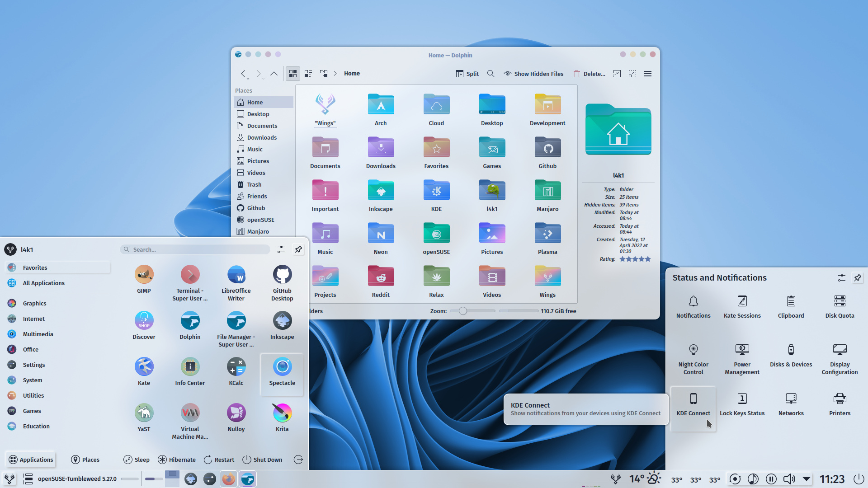Open the Printers applet

point(840,405)
